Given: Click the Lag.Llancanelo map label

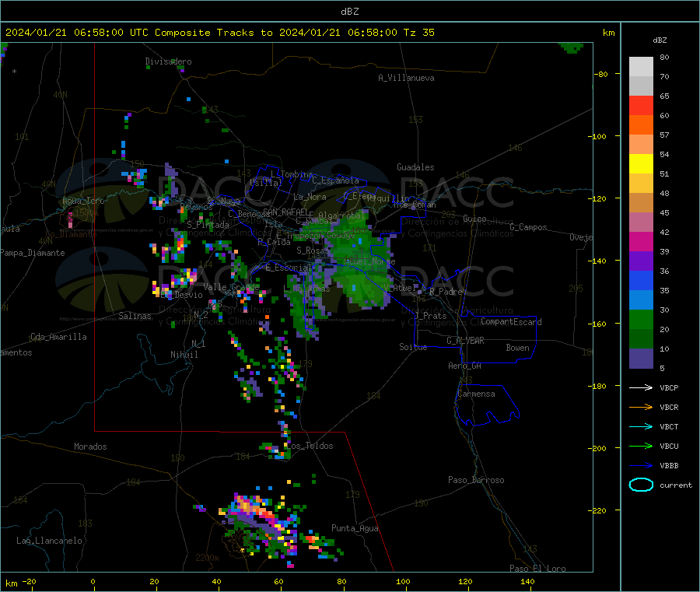Looking at the screenshot, I should click(49, 541).
